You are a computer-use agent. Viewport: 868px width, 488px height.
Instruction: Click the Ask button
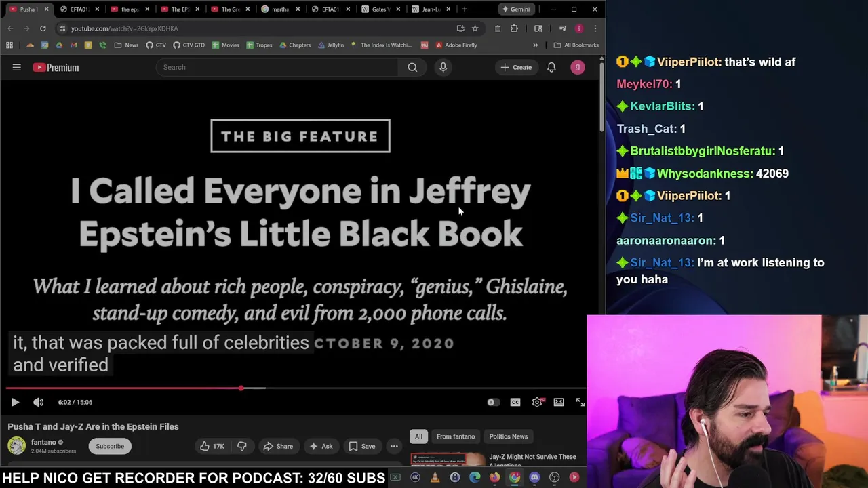pos(321,446)
